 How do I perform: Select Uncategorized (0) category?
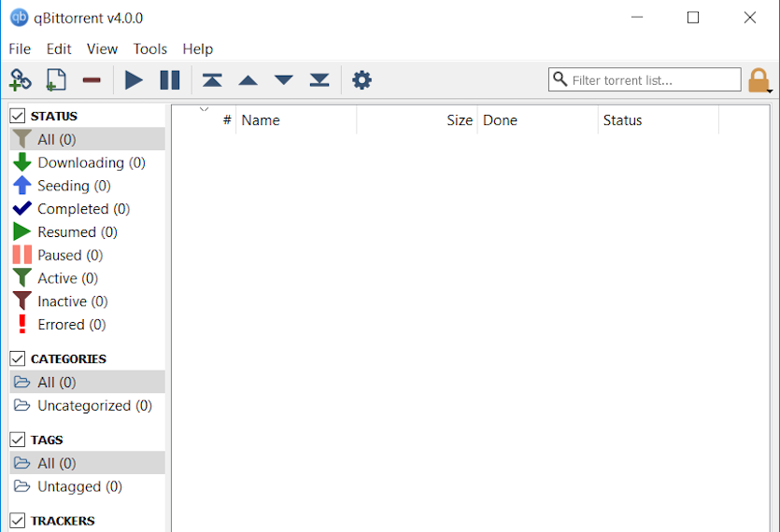87,405
